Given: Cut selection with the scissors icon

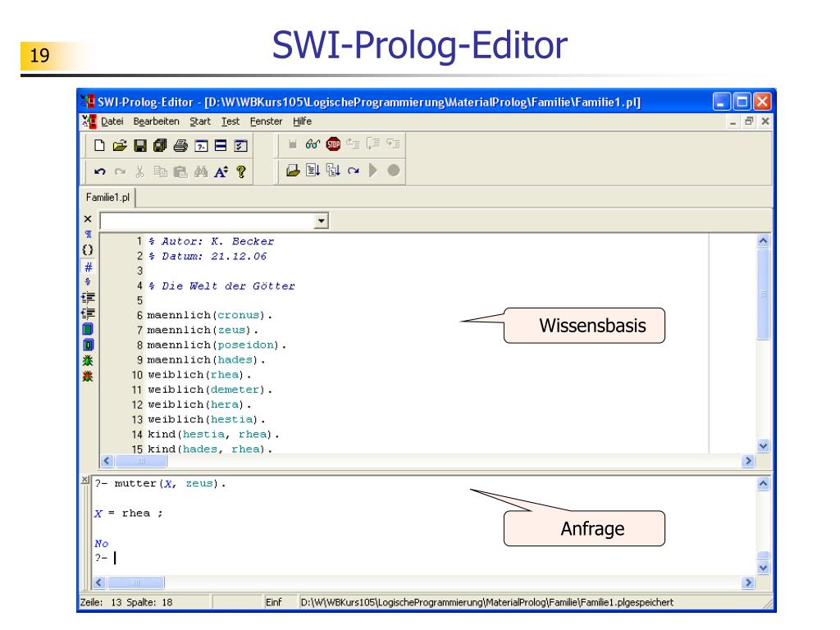Looking at the screenshot, I should pos(139,171).
